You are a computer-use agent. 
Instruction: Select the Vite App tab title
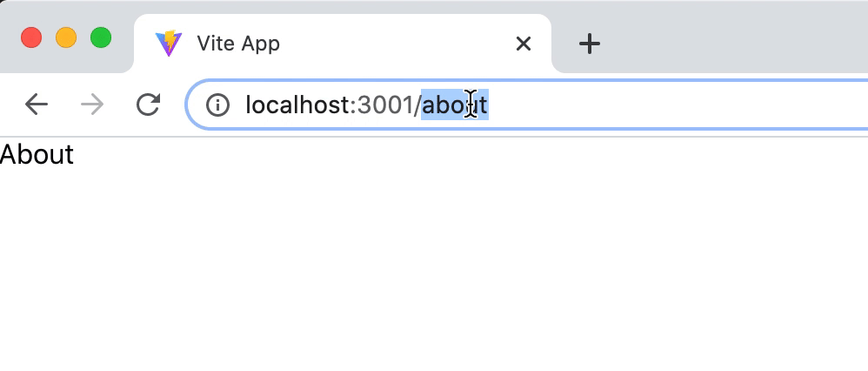click(238, 44)
